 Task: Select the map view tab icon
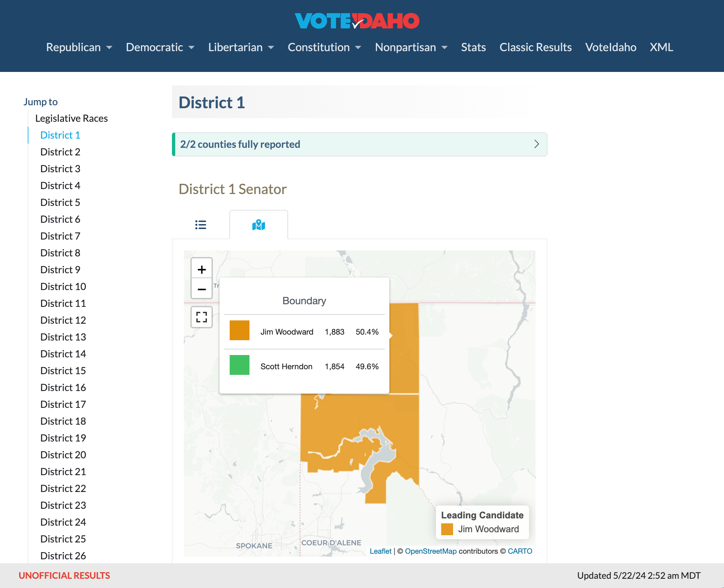pyautogui.click(x=258, y=225)
